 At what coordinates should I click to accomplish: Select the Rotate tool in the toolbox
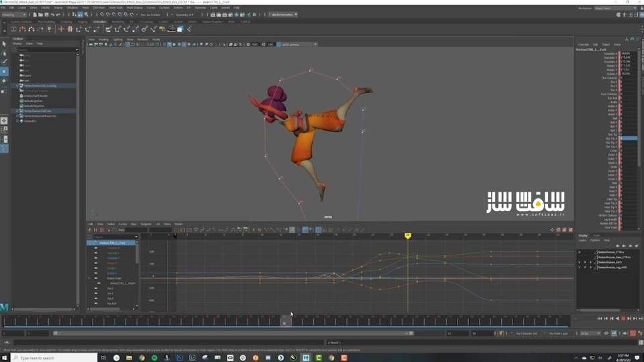4,81
